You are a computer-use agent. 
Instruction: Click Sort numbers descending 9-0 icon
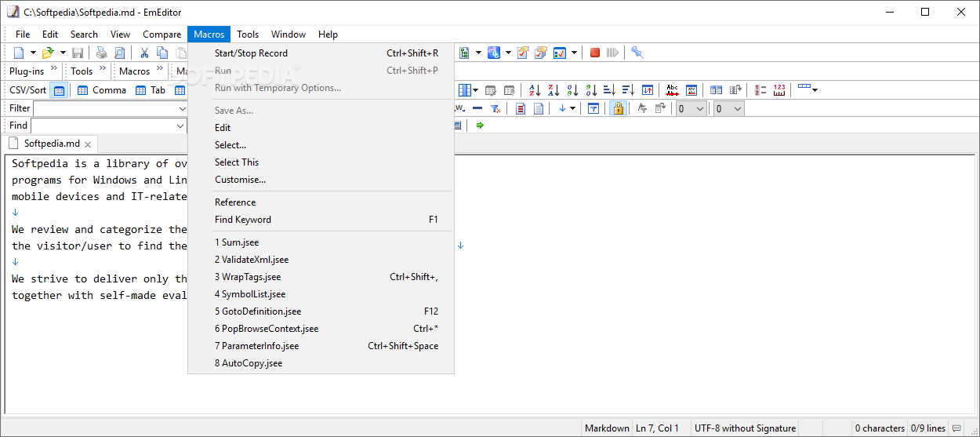coord(591,90)
